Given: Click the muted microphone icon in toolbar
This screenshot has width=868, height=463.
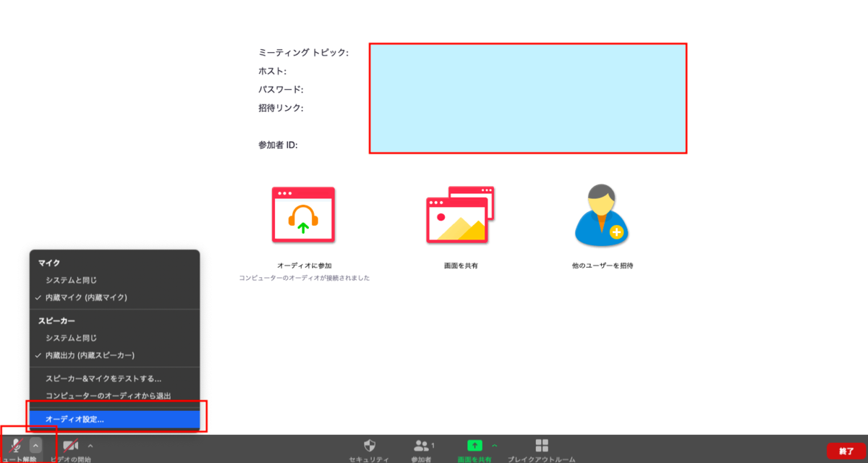Looking at the screenshot, I should [16, 446].
